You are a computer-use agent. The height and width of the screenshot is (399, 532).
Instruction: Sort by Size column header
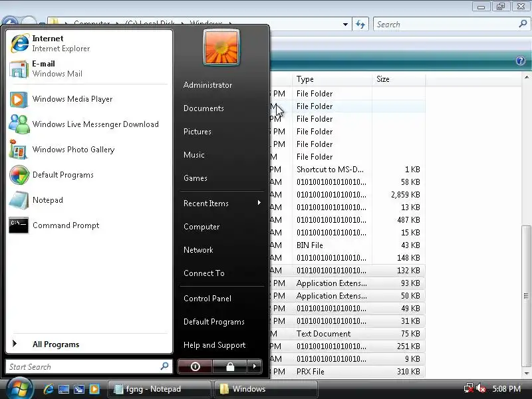[x=398, y=79]
